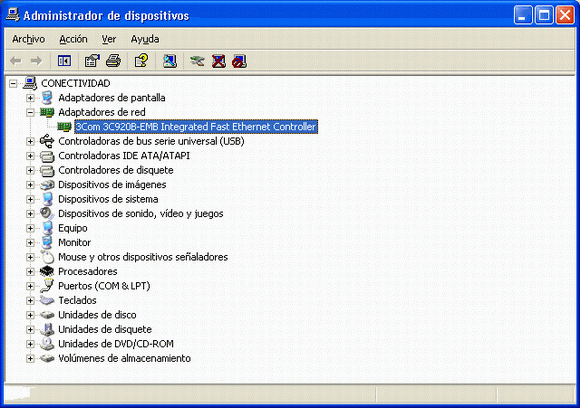Screen dimensions: 580x408
Task: Click the Adaptadores de pantalla icon
Action: [47, 98]
